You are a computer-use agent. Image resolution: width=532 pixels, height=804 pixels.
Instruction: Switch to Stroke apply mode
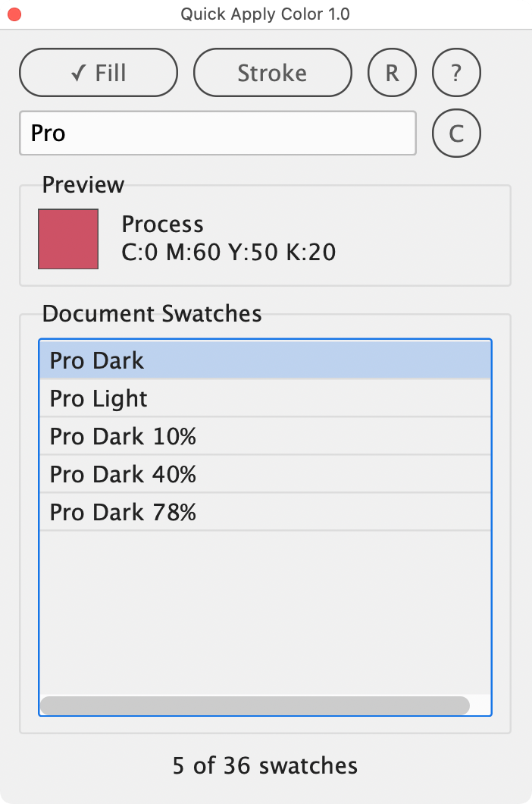click(273, 73)
